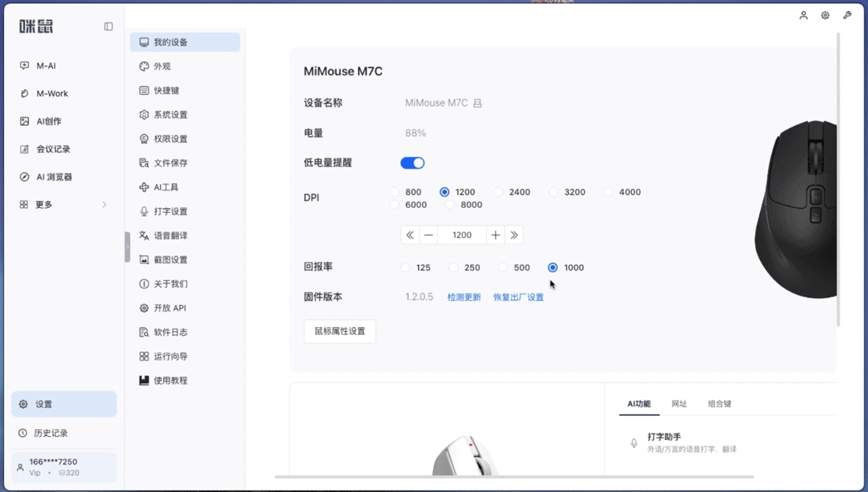Open account card 166****7250
868x492 pixels.
coord(64,467)
